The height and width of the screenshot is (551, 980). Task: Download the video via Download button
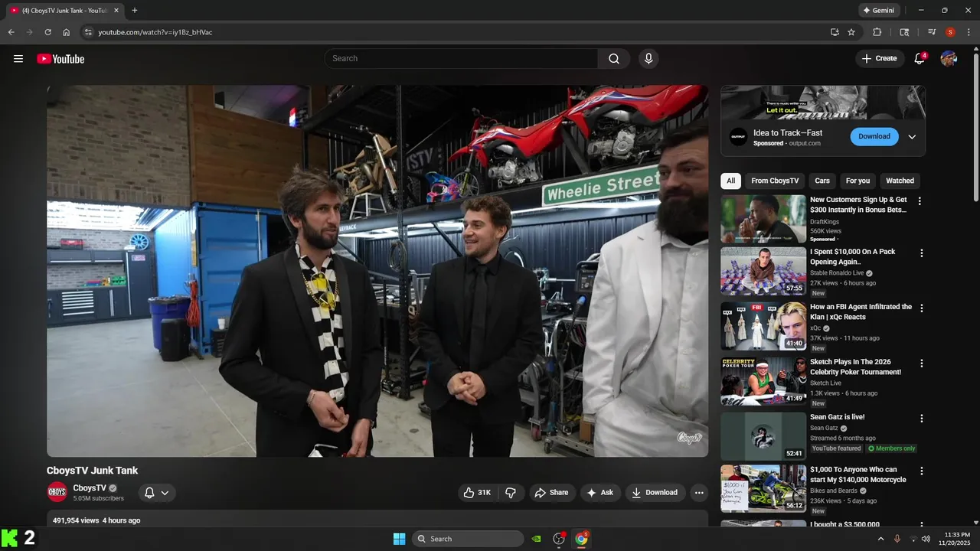(655, 493)
